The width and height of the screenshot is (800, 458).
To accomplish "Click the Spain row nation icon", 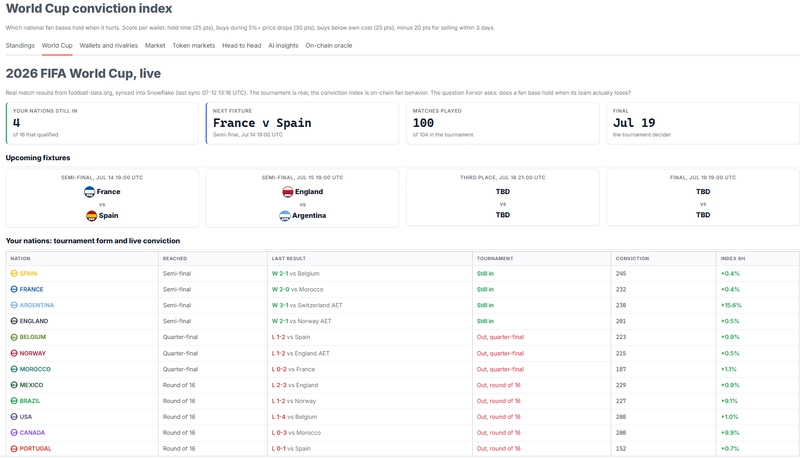I will (14, 273).
